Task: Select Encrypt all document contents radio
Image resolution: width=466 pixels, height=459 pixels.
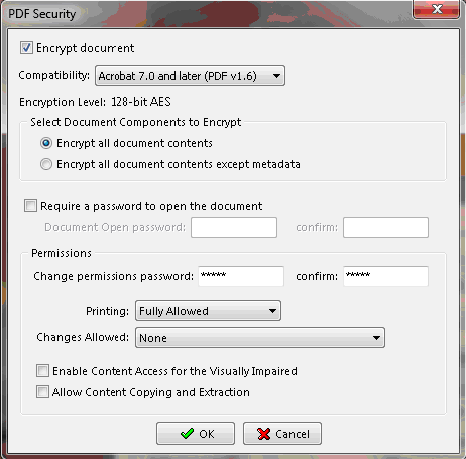Action: [46, 143]
